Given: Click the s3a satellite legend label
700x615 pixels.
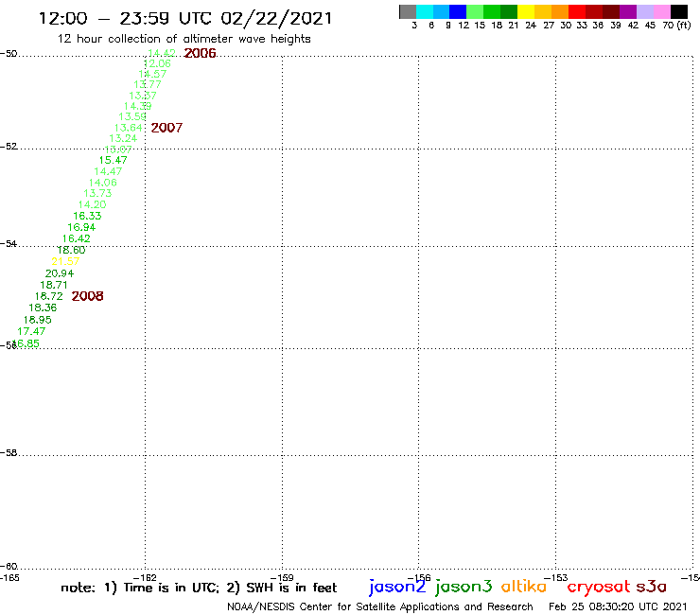Looking at the screenshot, I should pos(651,587).
